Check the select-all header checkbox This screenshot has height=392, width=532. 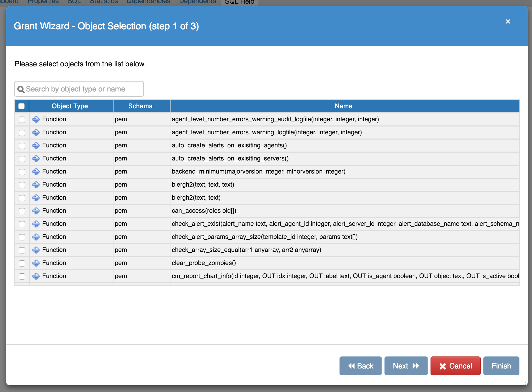tap(21, 106)
